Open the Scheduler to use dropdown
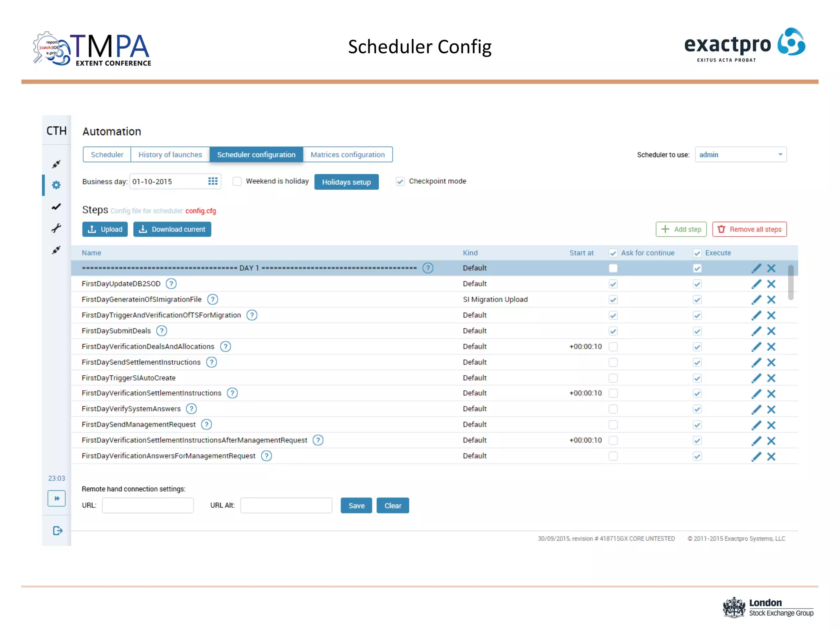The width and height of the screenshot is (840, 630). (741, 155)
